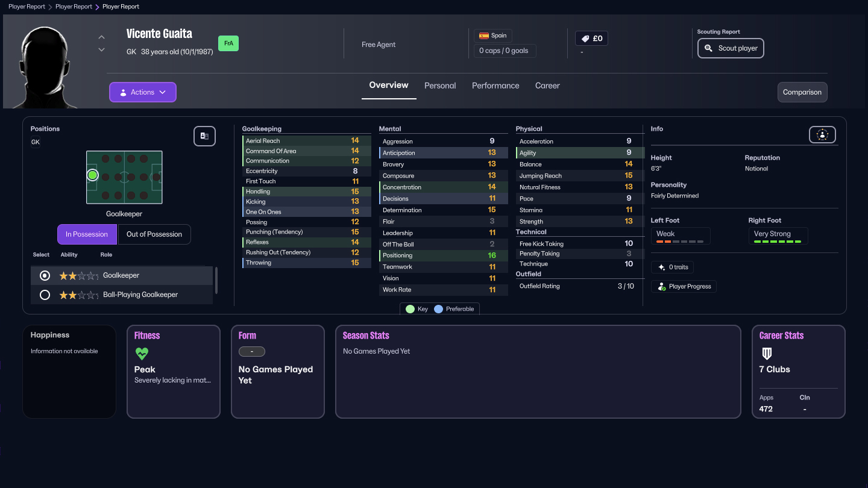Click the green heart Fitness icon
This screenshot has height=488, width=868.
[x=142, y=353]
